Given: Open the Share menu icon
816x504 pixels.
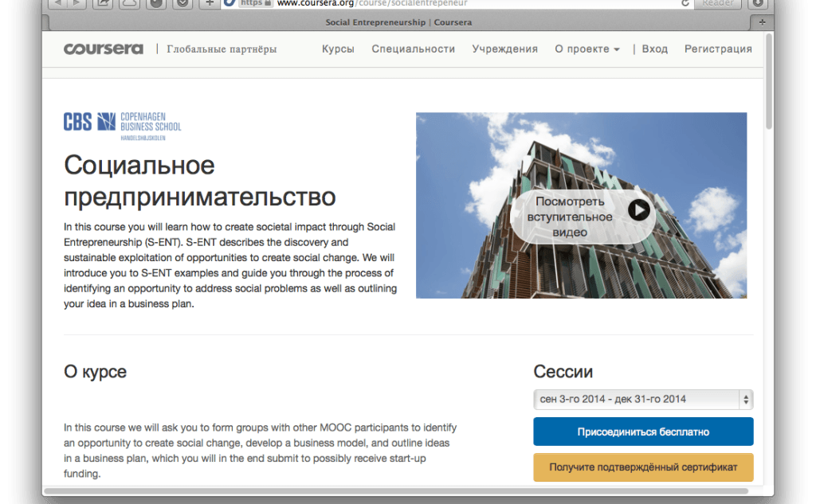Looking at the screenshot, I should point(104,4).
